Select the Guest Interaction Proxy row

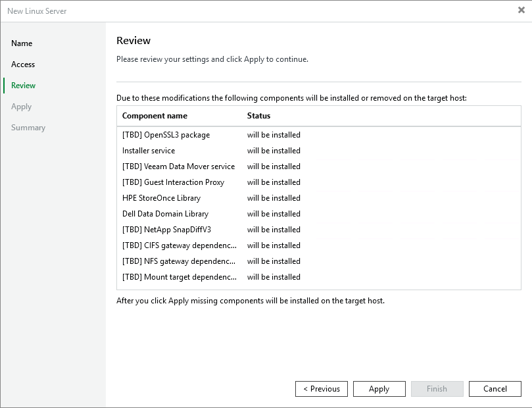click(173, 182)
